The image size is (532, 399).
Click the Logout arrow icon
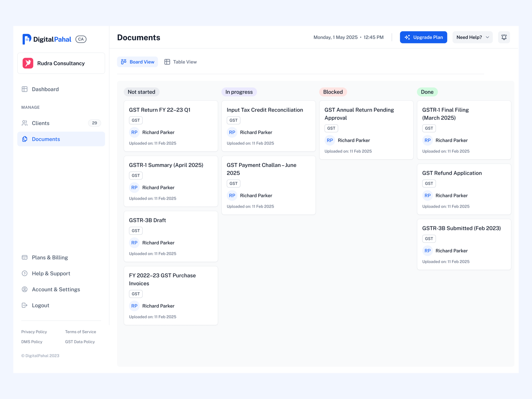click(25, 305)
